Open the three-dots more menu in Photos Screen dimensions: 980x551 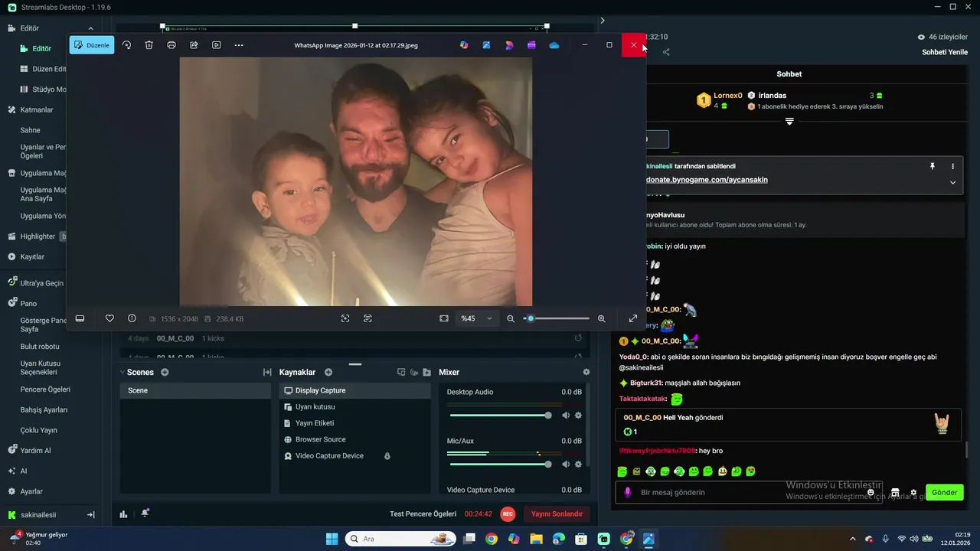point(239,45)
